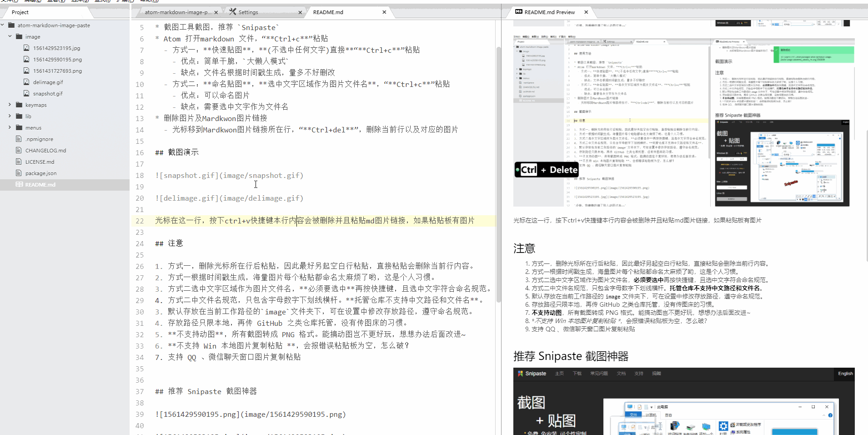Open CHANGELOG.md file
The image size is (868, 435).
[45, 150]
